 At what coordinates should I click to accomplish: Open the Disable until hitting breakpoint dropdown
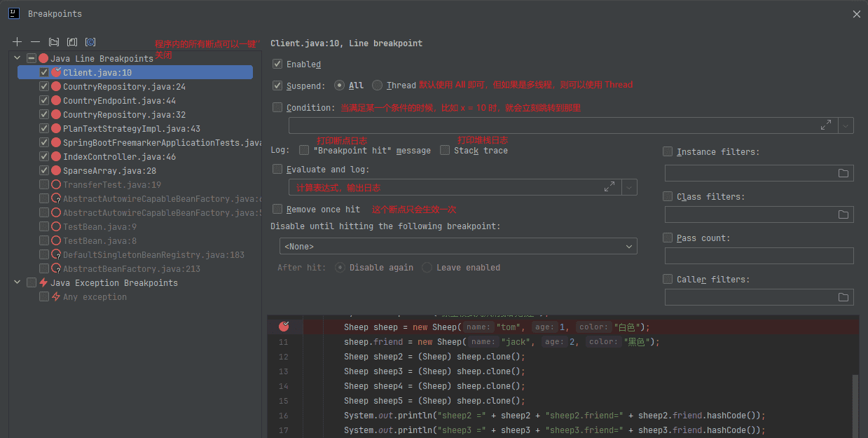click(457, 247)
